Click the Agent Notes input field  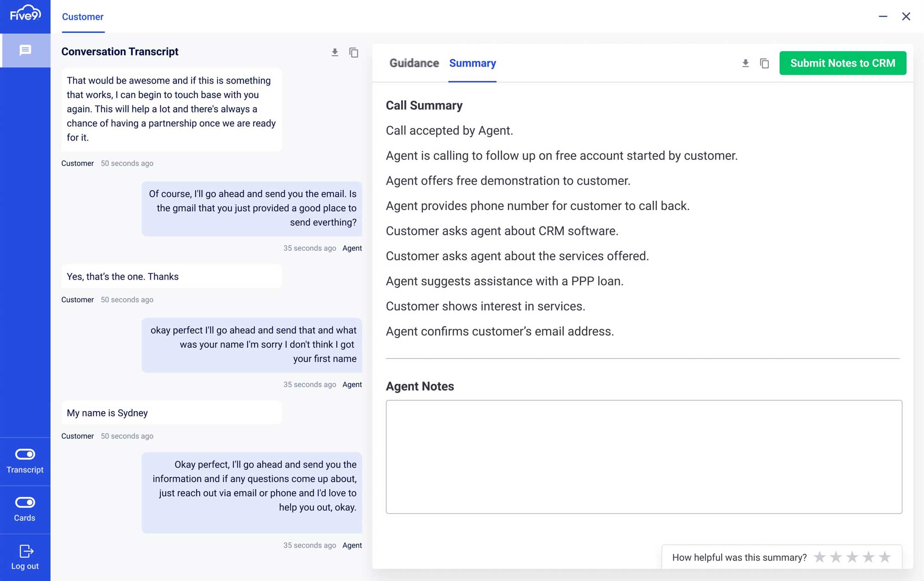point(644,456)
